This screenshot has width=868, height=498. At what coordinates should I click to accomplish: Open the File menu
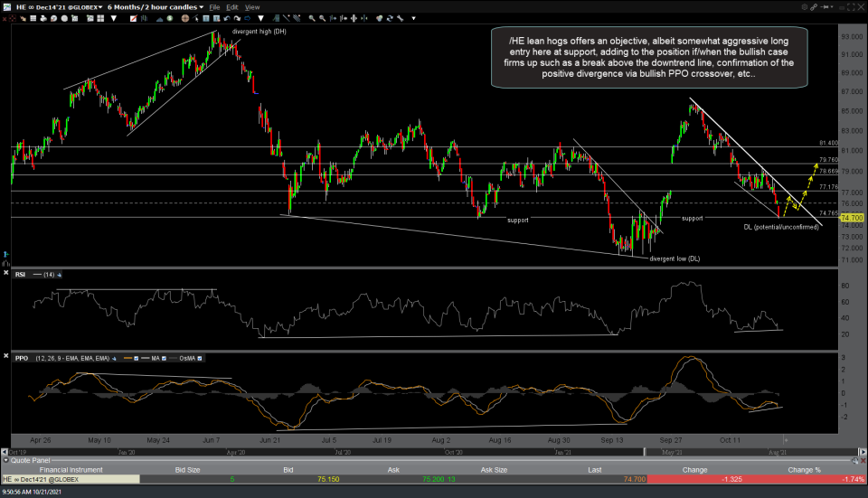point(214,6)
